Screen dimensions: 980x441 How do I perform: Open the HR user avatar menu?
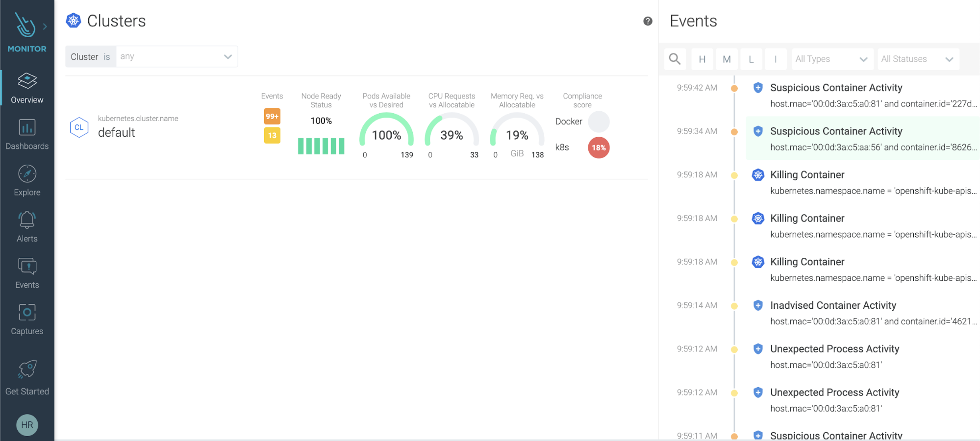(27, 425)
